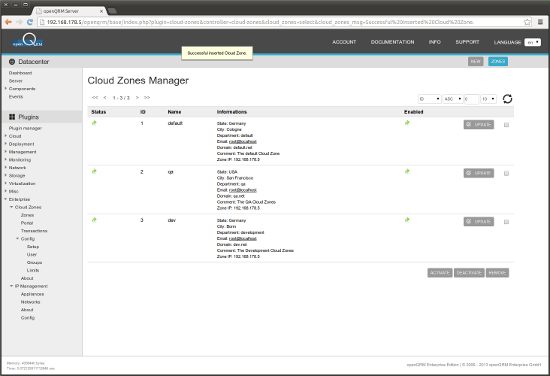This screenshot has height=376, width=550.
Task: Open the ACCOUNT menu
Action: click(344, 42)
